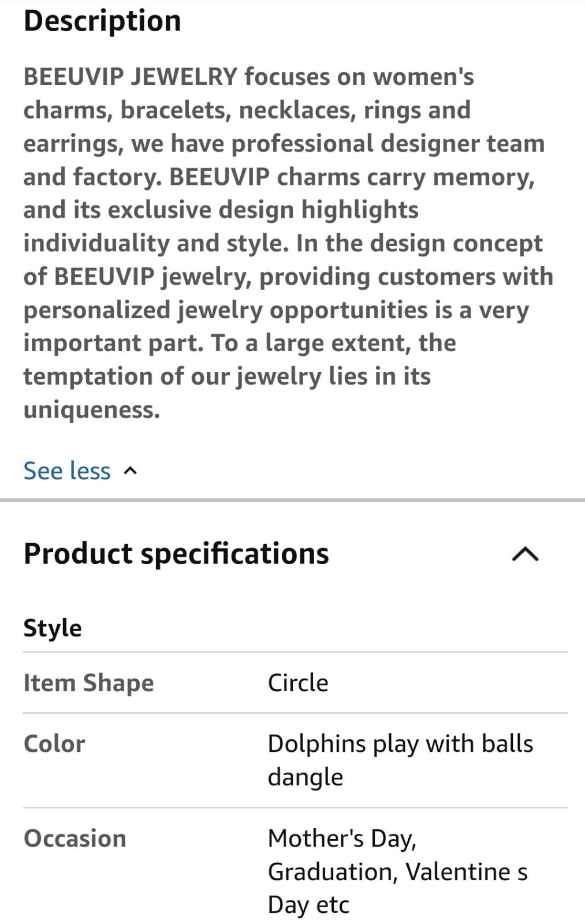Click the exclusive design highlights sentence
585x924 pixels.
click(221, 210)
